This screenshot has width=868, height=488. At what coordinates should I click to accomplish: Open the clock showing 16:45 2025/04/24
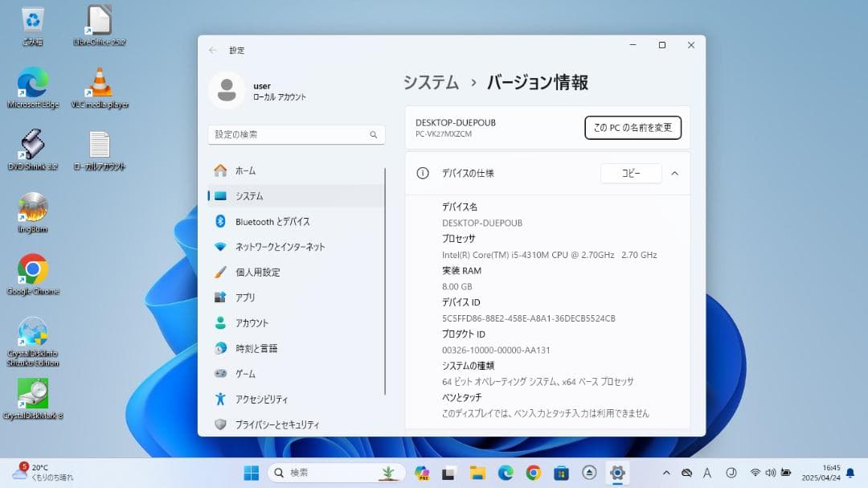(821, 473)
